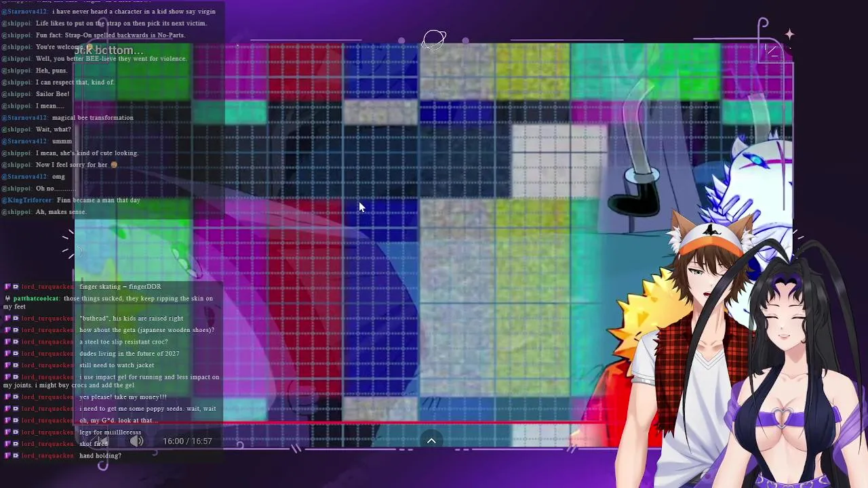Click chat message "Sailor Bee!"
This screenshot has height=488, width=868.
[52, 94]
